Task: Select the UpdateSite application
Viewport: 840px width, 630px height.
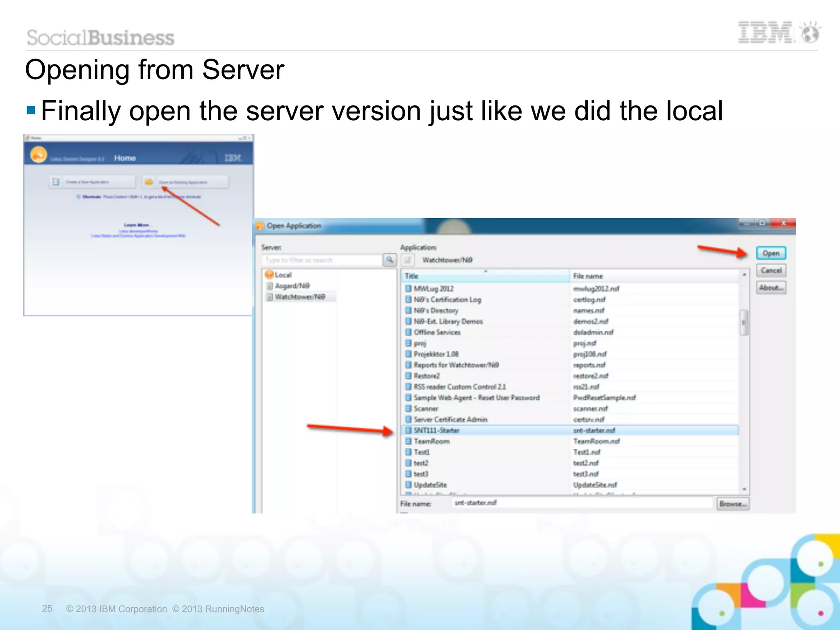Action: tap(570, 485)
